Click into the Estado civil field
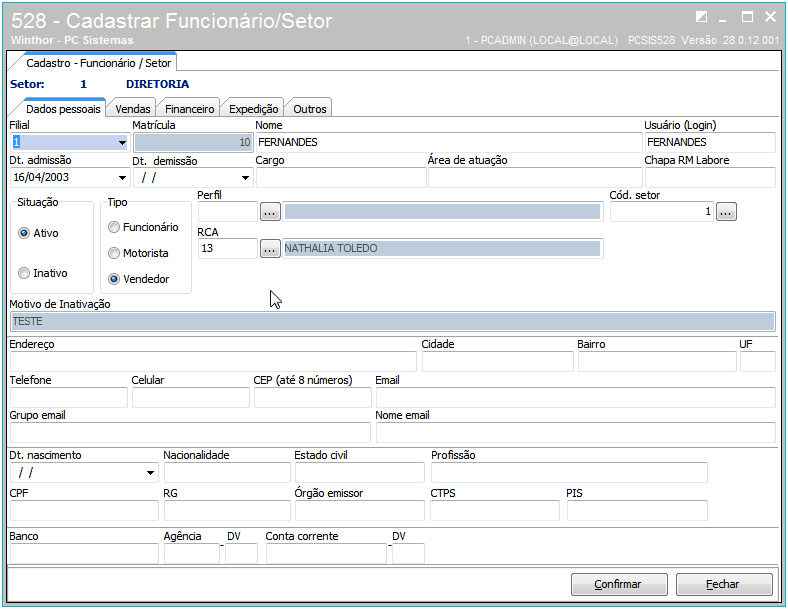This screenshot has height=612, width=788. (x=360, y=473)
